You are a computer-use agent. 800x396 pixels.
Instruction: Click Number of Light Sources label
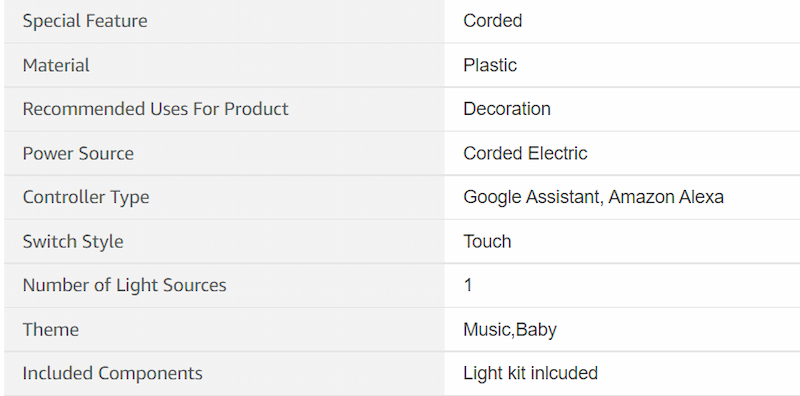tap(124, 286)
